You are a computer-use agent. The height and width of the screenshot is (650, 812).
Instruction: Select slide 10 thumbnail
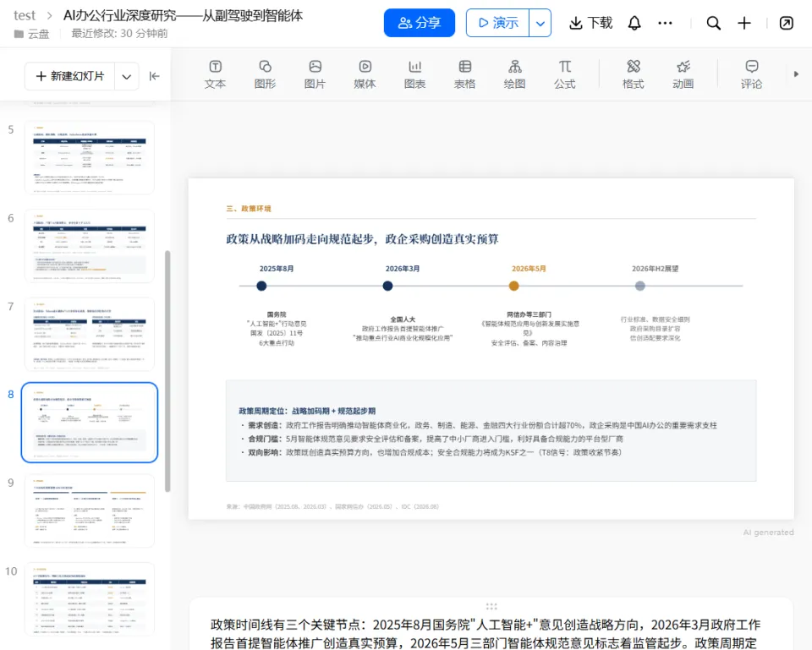(x=90, y=599)
